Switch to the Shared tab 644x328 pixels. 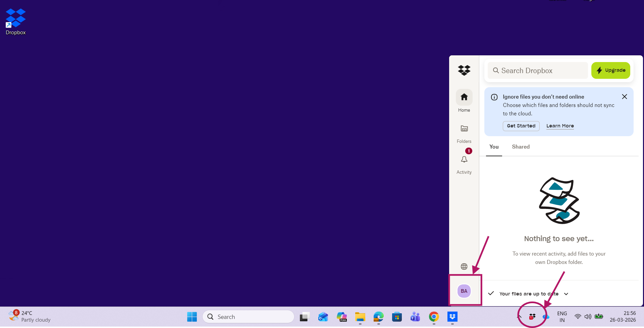(520, 147)
